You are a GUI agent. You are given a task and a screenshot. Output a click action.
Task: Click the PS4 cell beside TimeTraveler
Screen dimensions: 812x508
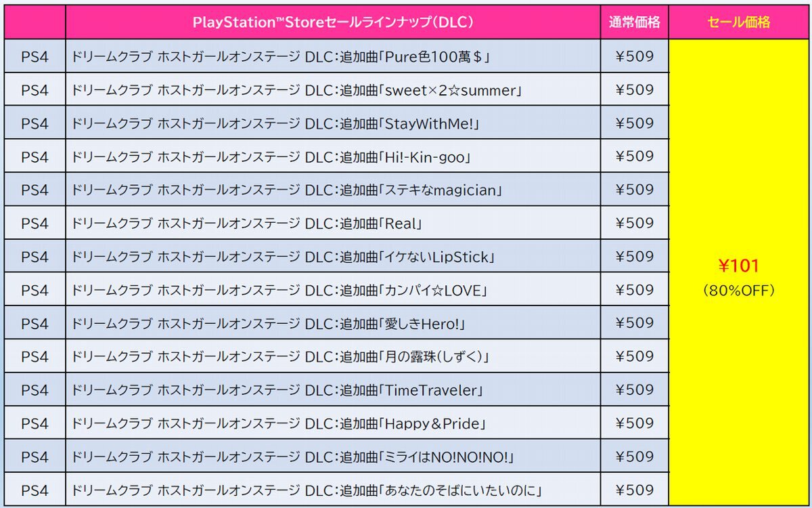35,390
